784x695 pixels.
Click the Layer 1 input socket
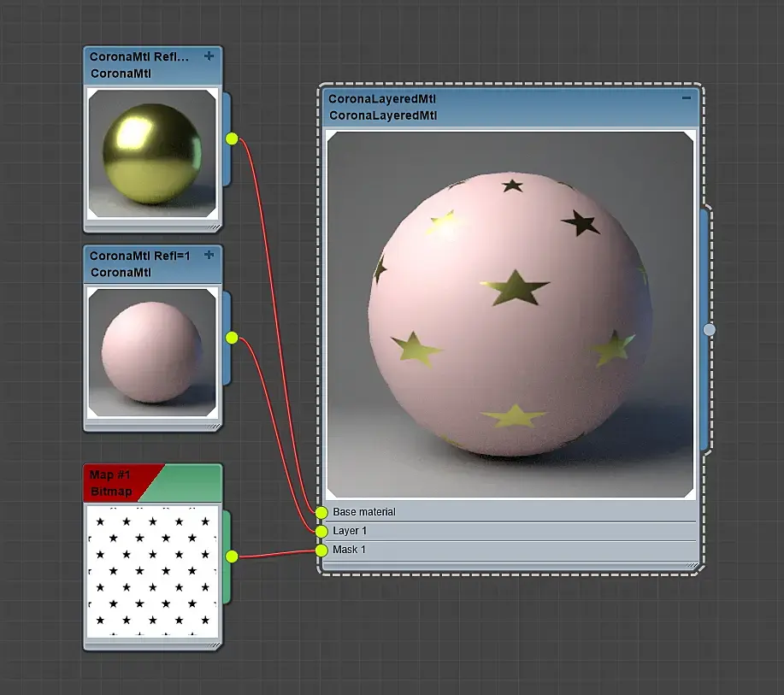pos(321,531)
